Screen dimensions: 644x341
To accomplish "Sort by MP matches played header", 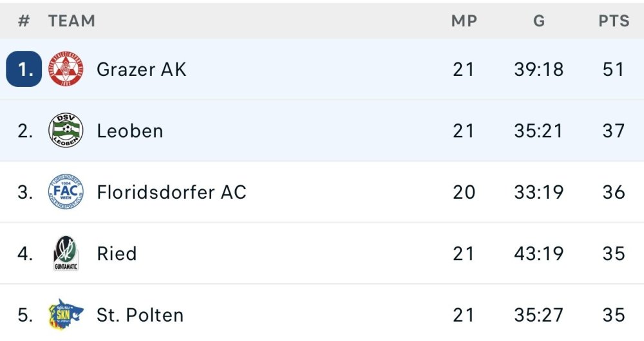I will pyautogui.click(x=464, y=21).
